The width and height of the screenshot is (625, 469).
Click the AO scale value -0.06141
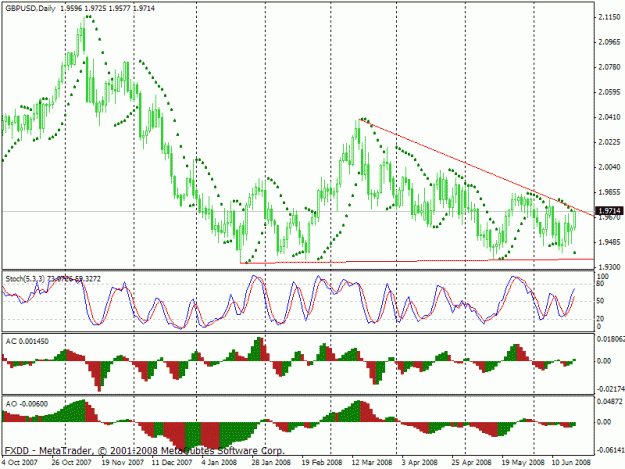[609, 450]
